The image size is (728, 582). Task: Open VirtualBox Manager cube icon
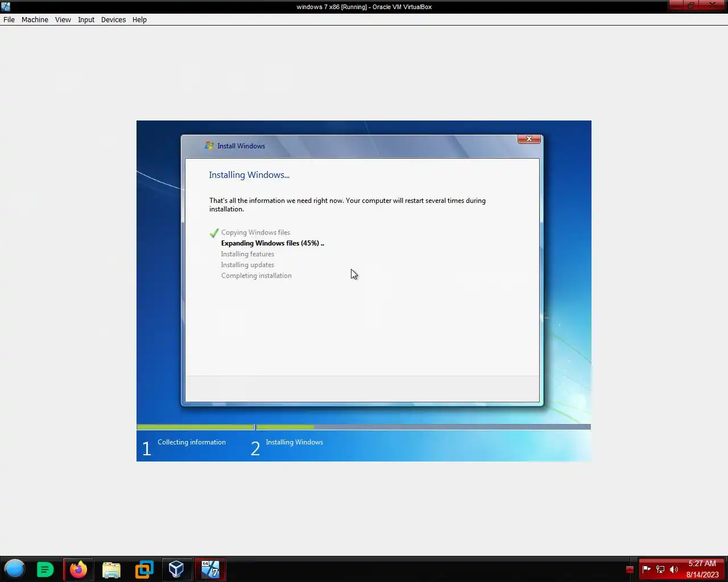[x=176, y=569]
